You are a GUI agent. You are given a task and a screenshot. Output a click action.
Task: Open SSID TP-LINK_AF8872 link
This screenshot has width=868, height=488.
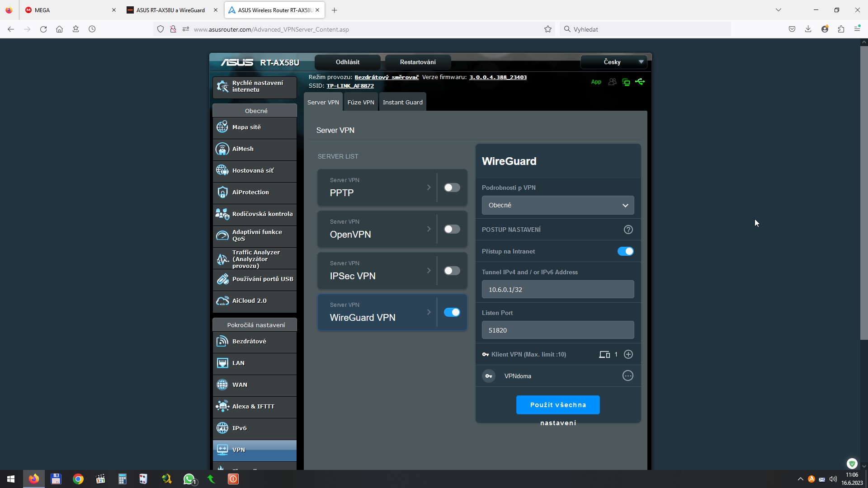tap(350, 86)
